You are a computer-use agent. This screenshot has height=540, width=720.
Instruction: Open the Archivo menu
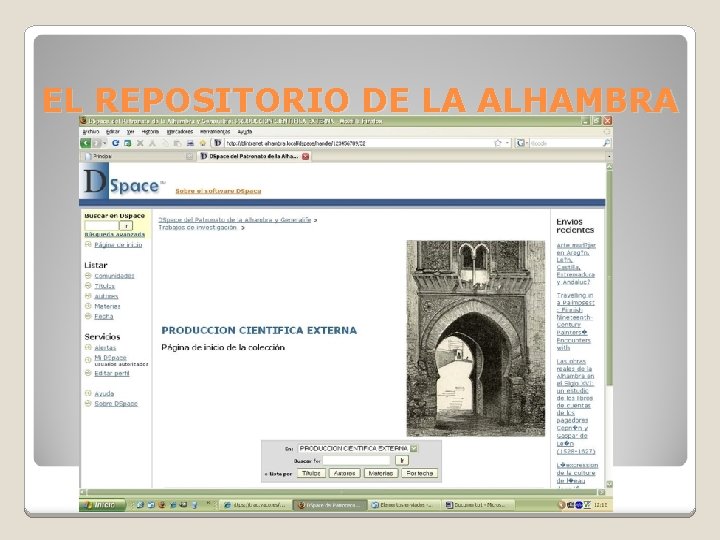(90, 132)
